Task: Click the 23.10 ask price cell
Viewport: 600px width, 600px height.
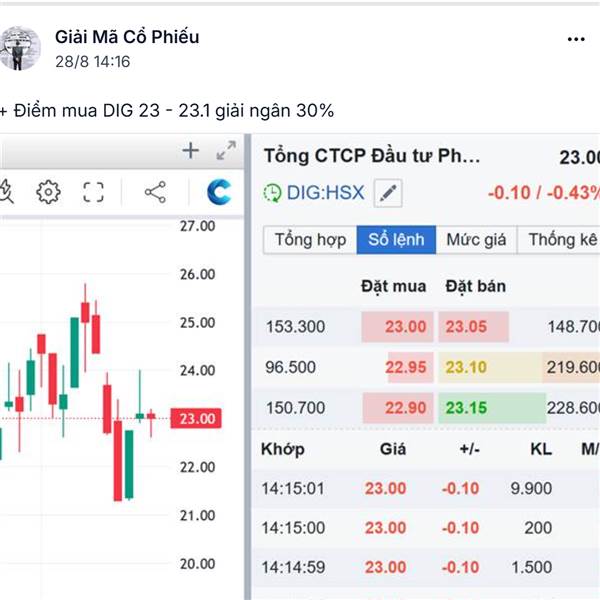Action: click(466, 367)
